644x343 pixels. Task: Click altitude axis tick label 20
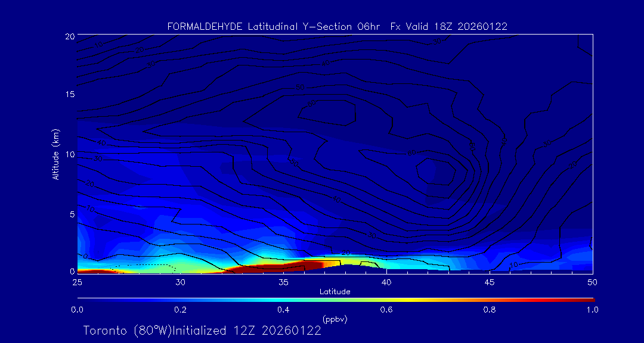(69, 36)
